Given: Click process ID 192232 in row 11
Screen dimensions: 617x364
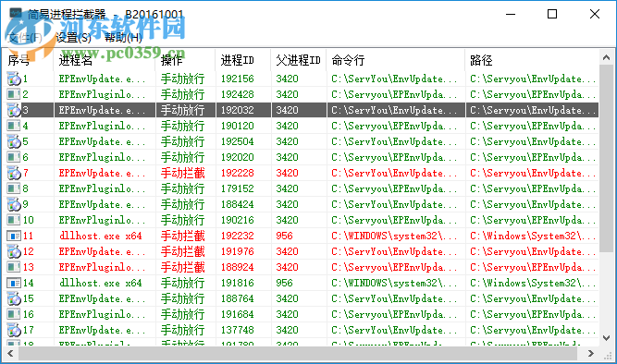Looking at the screenshot, I should 238,236.
